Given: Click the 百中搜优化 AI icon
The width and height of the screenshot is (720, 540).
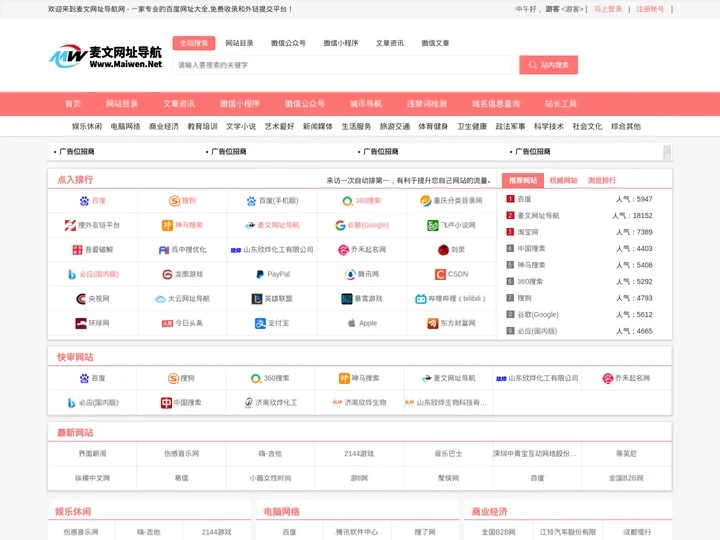Looking at the screenshot, I should click(x=164, y=249).
